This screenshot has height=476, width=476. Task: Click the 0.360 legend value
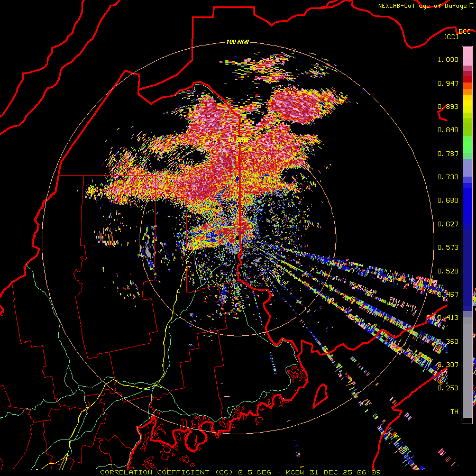(448, 342)
